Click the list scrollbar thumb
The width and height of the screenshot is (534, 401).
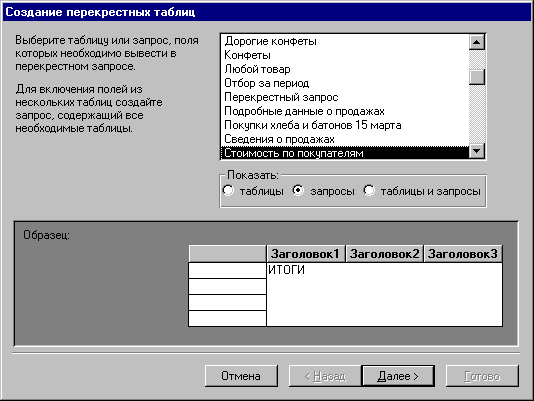tap(477, 77)
